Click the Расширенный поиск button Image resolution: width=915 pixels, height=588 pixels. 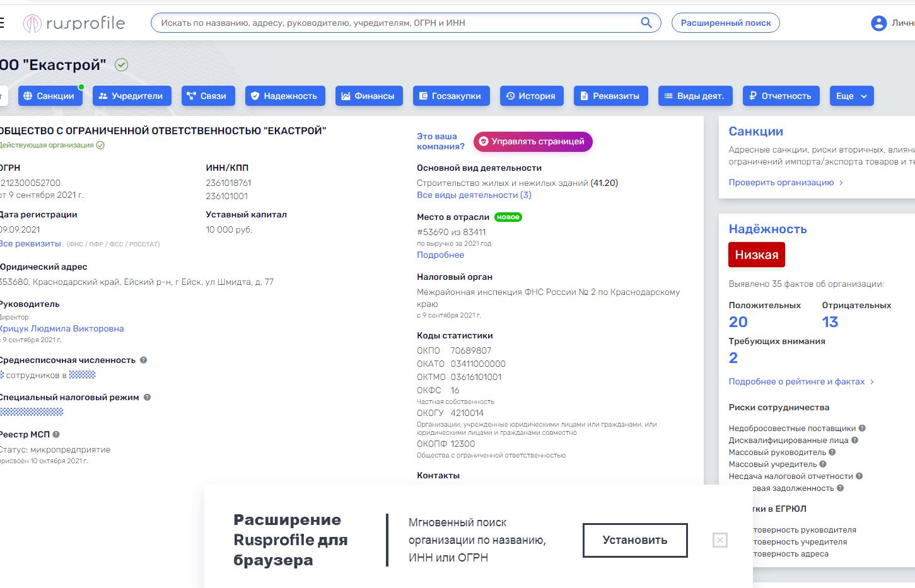(726, 23)
